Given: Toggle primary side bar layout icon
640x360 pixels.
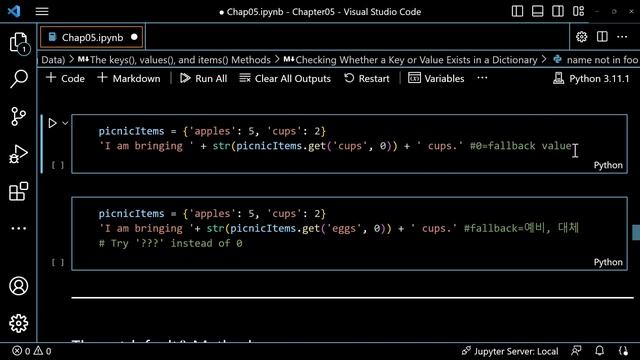Looking at the screenshot, I should coord(517,11).
